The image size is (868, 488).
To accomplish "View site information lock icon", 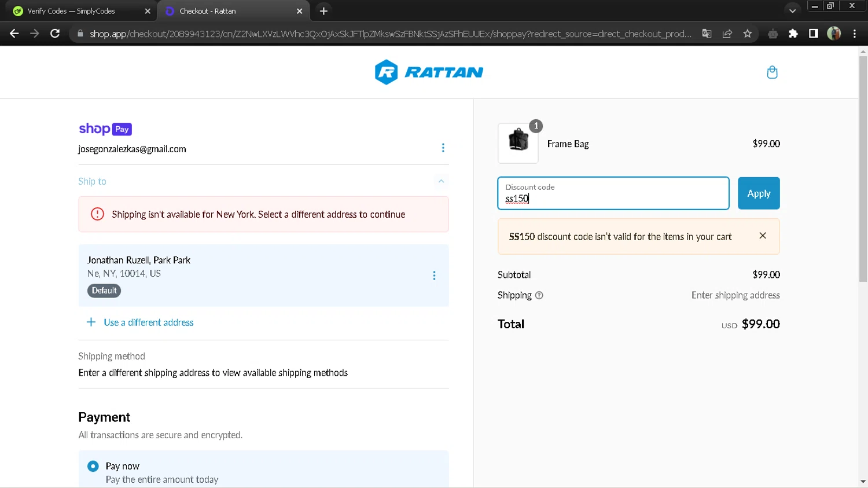I will [x=80, y=34].
